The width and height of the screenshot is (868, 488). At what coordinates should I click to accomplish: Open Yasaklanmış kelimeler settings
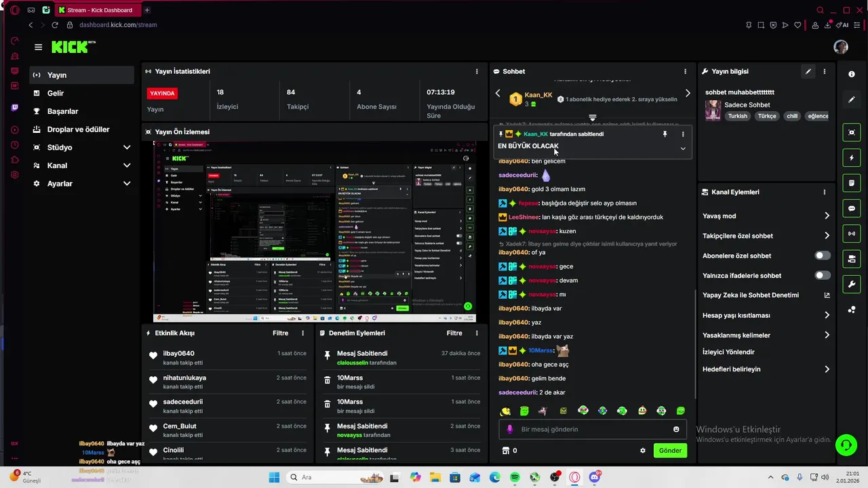[x=766, y=335]
